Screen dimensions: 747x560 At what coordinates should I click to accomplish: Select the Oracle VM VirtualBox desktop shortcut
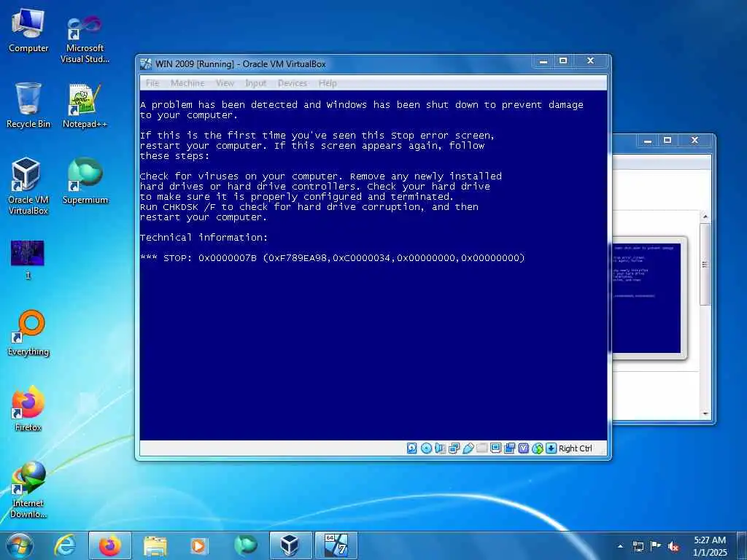click(28, 186)
